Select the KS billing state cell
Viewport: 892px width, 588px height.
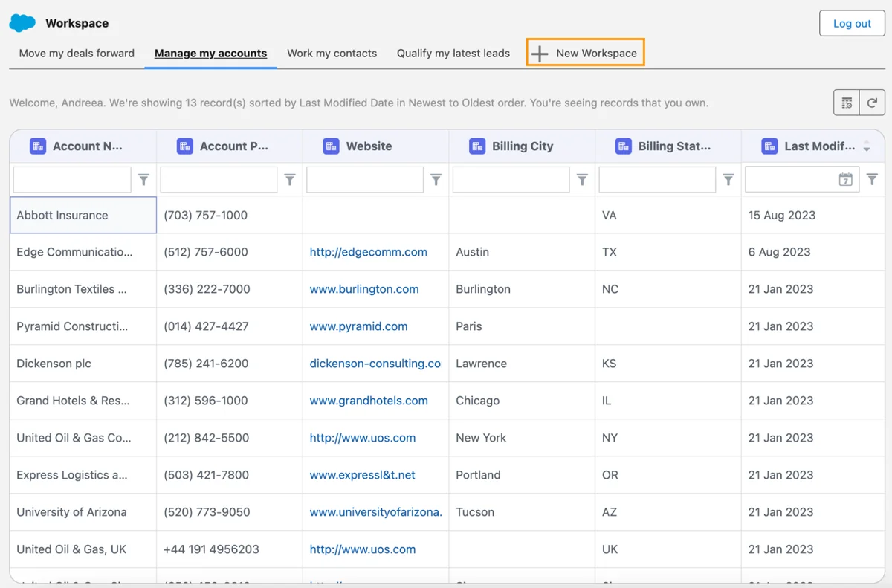[668, 364]
